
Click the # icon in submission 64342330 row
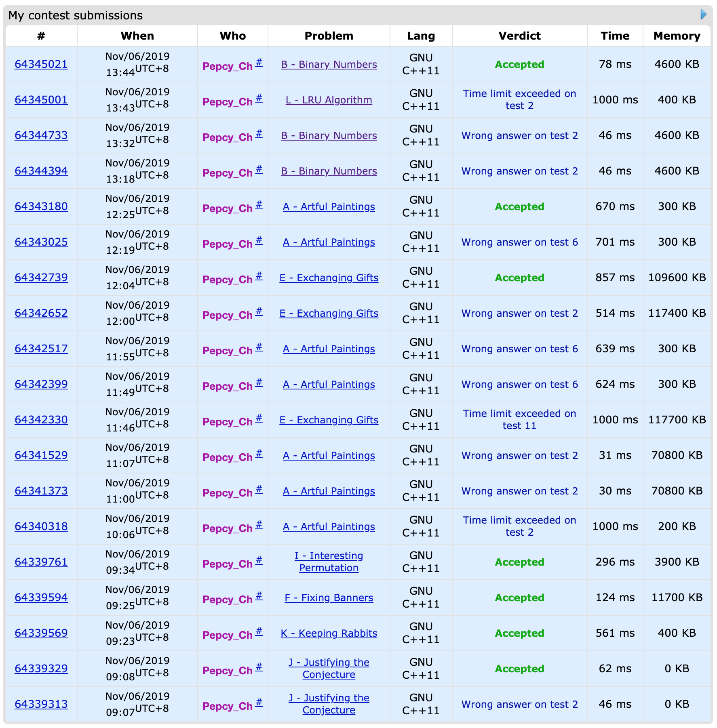click(x=259, y=418)
